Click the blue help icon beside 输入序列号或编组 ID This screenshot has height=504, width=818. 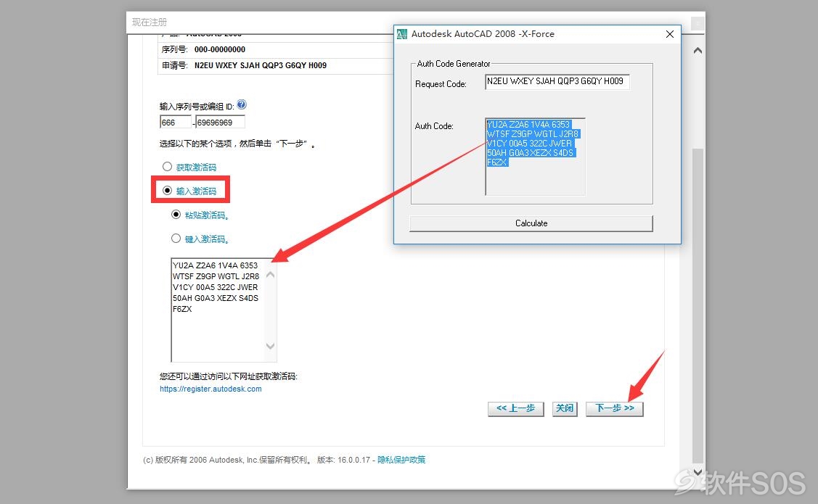242,104
